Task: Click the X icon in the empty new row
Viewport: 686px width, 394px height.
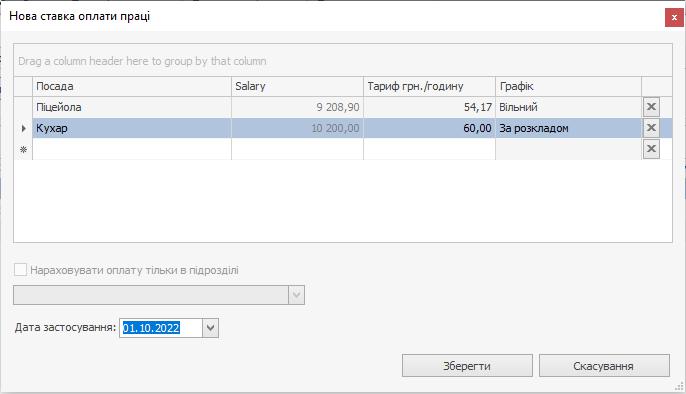Action: pyautogui.click(x=651, y=149)
